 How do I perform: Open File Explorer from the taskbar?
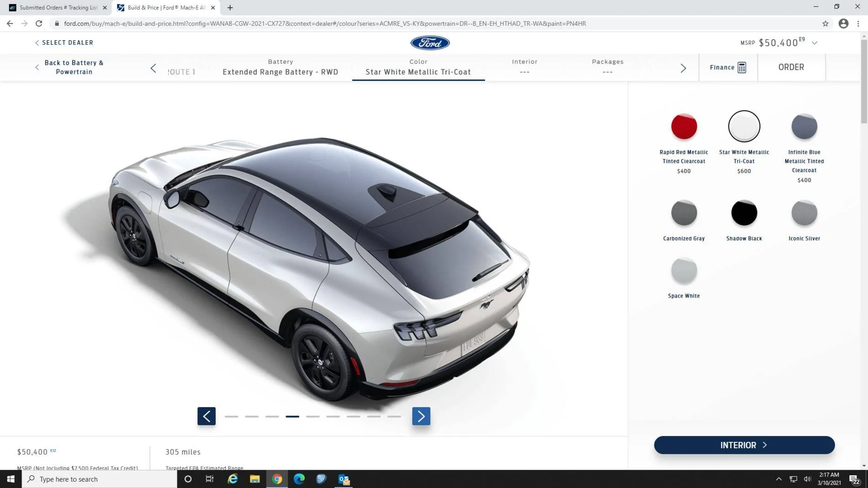click(254, 479)
